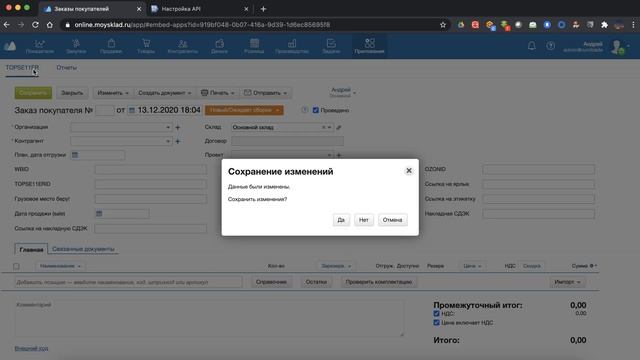Expand the Изменить dropdown
Viewport: 640px width, 360px height.
113,93
